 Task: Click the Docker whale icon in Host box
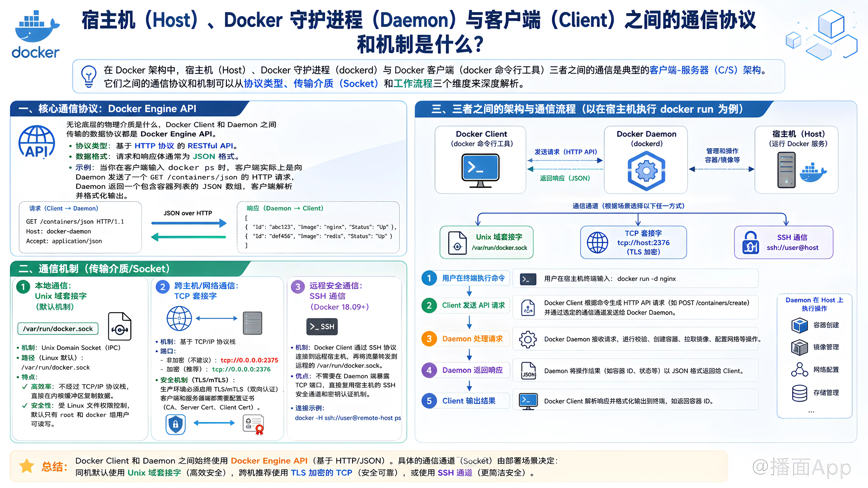(x=813, y=173)
